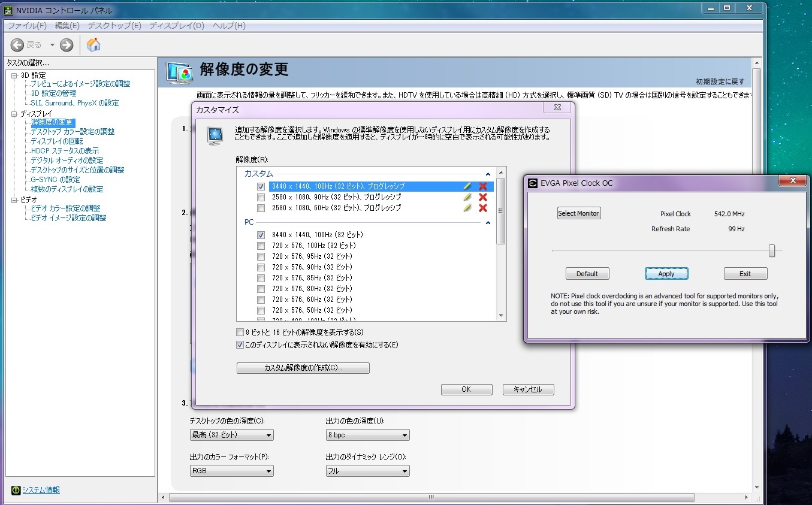Delete the 2580 x 1080 90Hz resolution
The width and height of the screenshot is (812, 505).
483,197
